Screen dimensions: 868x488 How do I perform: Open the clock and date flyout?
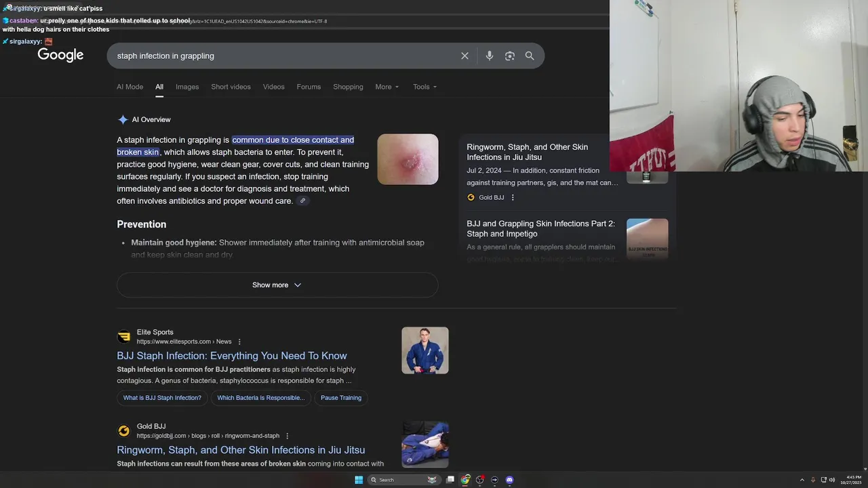coord(851,480)
